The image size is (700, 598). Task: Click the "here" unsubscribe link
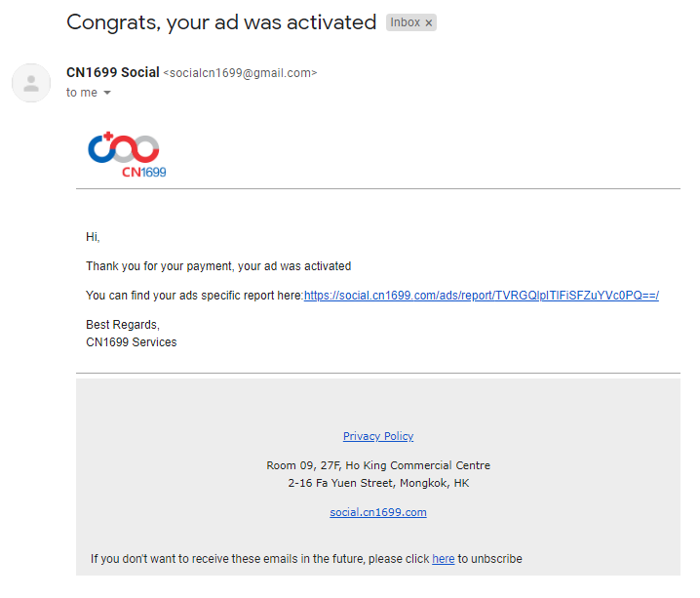pos(443,559)
